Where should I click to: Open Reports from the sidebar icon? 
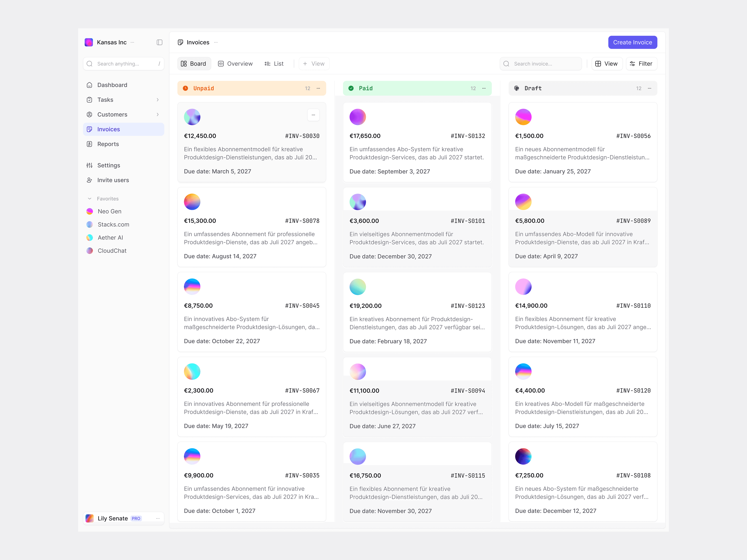[x=89, y=144]
